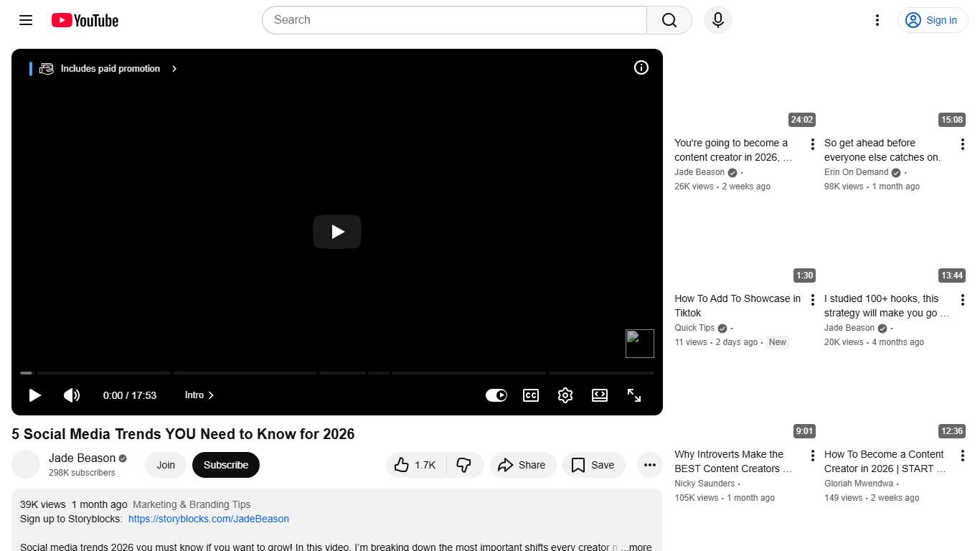Open options menu for 'How To Add To Showcase in Tiktok'
The image size is (980, 551).
[x=812, y=299]
